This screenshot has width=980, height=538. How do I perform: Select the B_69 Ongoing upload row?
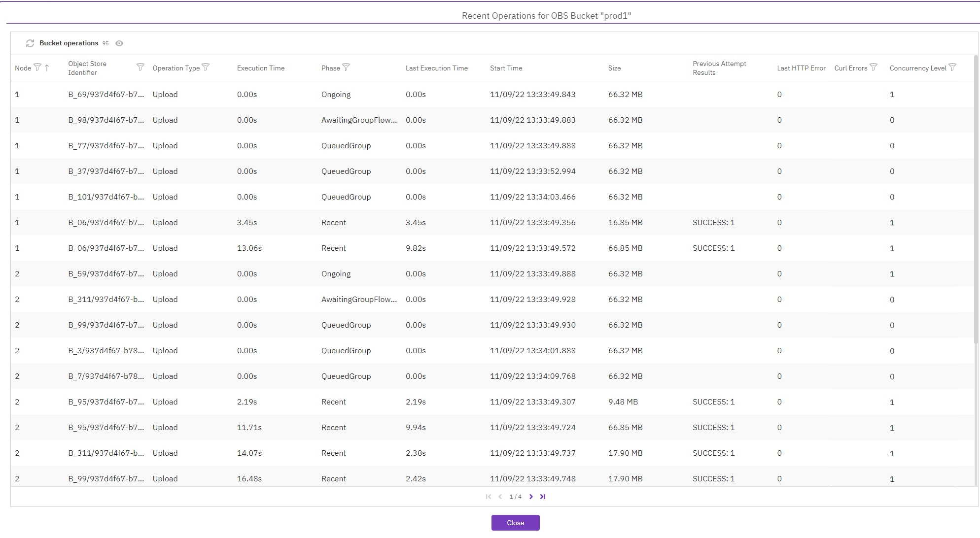click(x=345, y=94)
